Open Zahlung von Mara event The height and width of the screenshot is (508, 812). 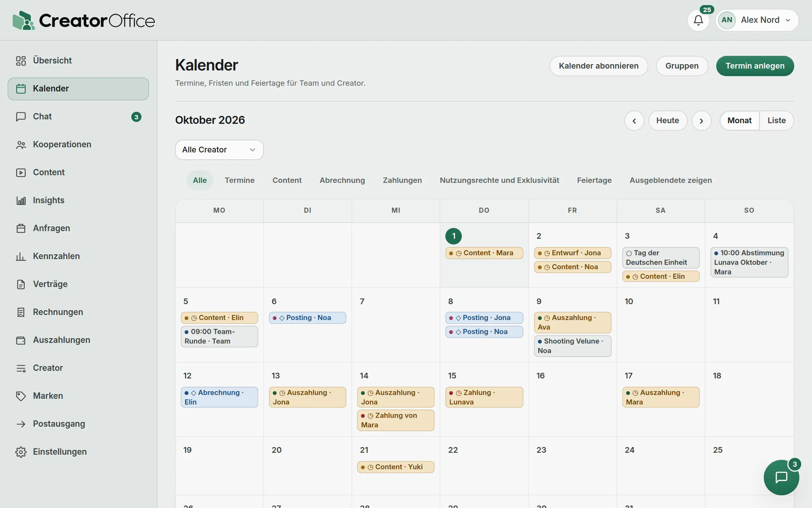[396, 420]
